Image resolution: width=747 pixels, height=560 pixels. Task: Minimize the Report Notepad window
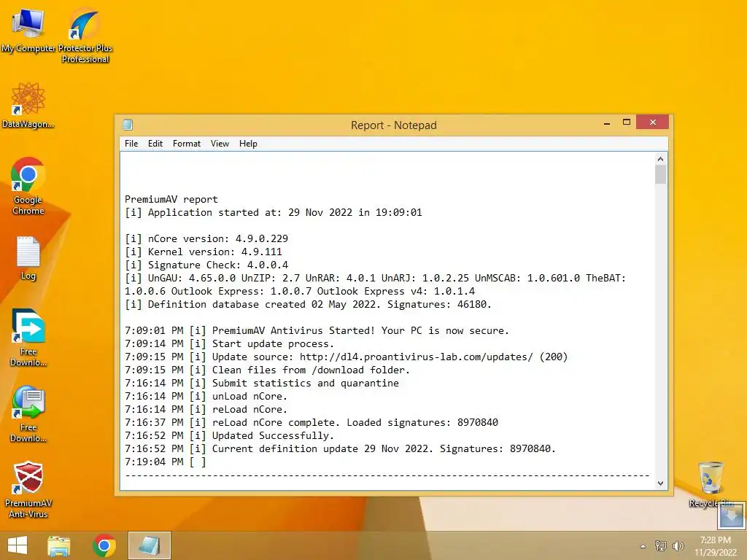click(x=607, y=123)
